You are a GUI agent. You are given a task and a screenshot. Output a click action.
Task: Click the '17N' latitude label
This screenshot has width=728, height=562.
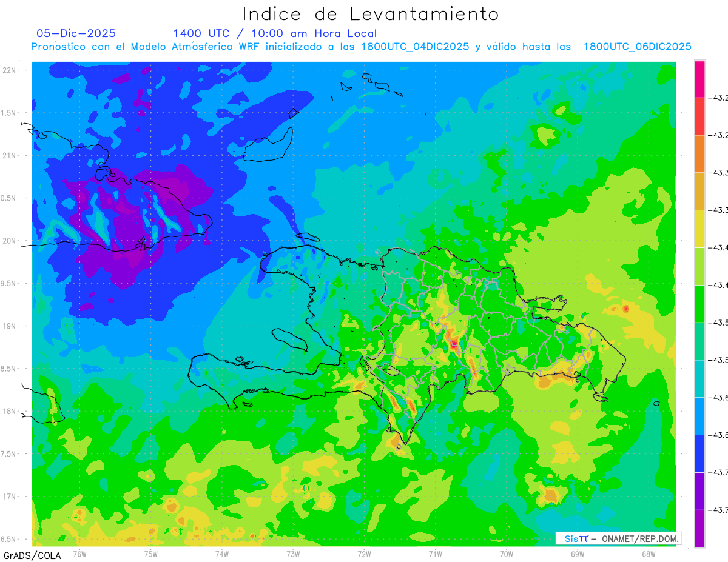[8, 497]
